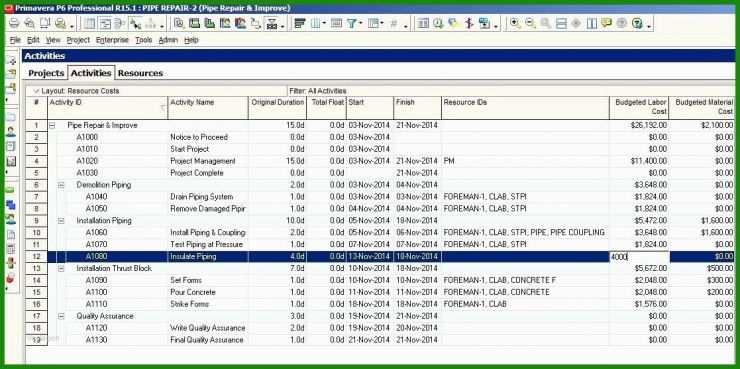740x369 pixels.
Task: Click the Timescale toolbar icon
Action: [x=336, y=23]
